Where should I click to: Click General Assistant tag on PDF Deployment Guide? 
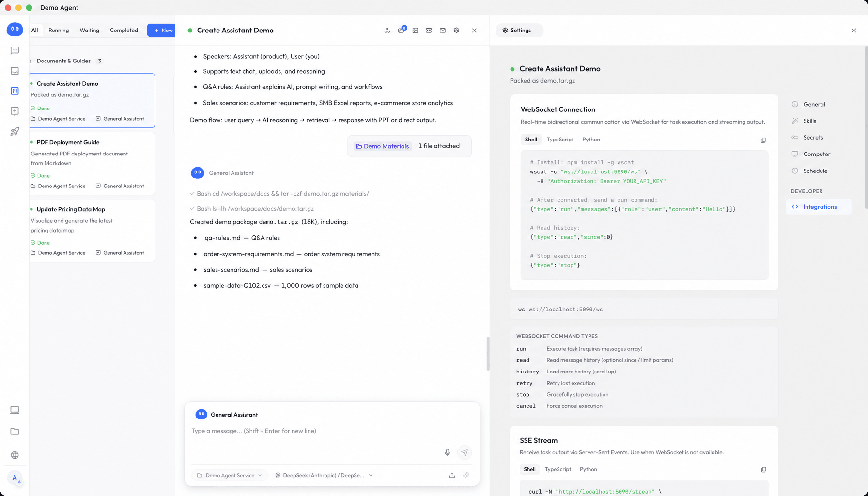click(120, 186)
